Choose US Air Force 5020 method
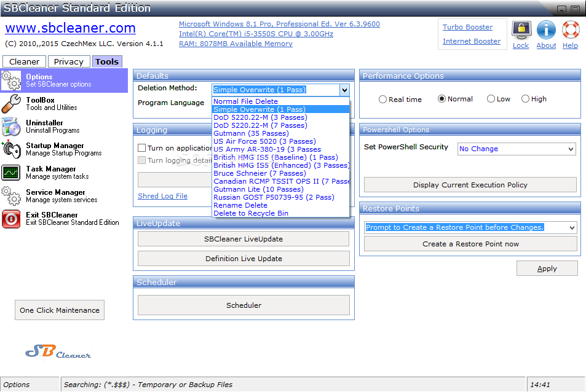This screenshot has width=586, height=392. pyautogui.click(x=280, y=141)
